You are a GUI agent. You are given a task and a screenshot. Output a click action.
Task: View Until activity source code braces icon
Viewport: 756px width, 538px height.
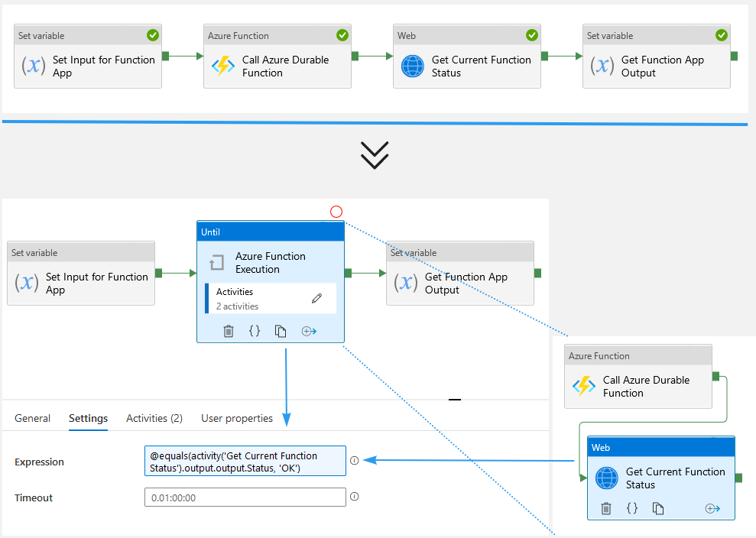coord(254,331)
